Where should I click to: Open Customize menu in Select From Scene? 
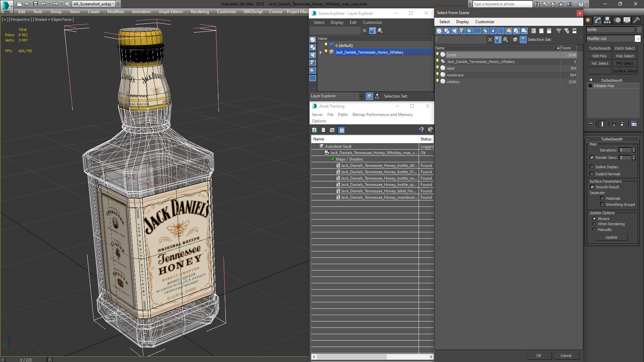[x=484, y=22]
